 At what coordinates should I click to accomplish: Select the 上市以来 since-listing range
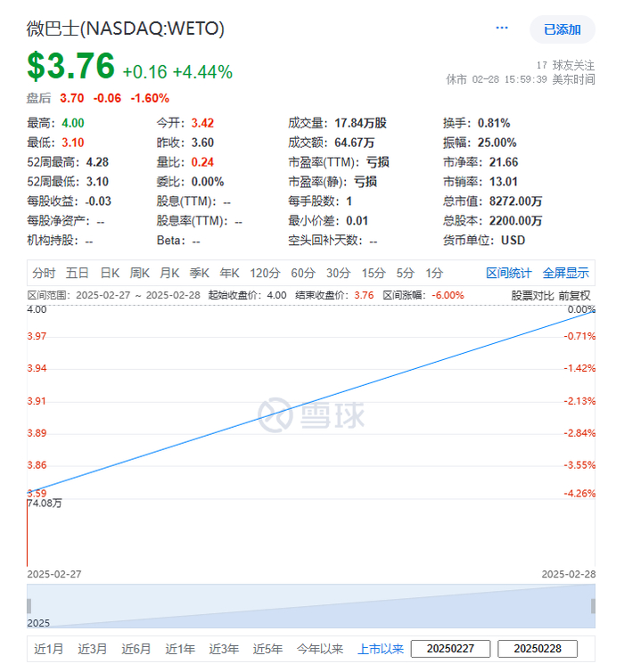pos(381,649)
